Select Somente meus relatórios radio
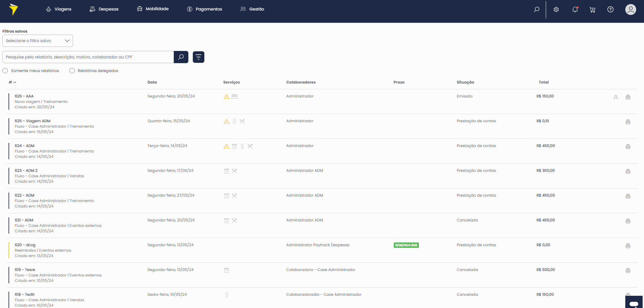The height and width of the screenshot is (308, 644). [5, 71]
